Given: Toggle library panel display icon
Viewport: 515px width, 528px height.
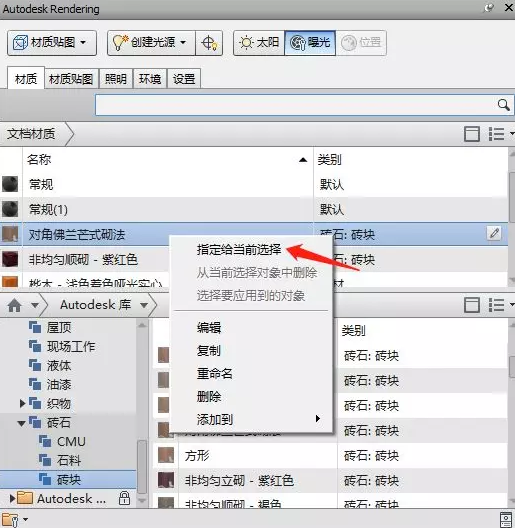Looking at the screenshot, I should 472,305.
